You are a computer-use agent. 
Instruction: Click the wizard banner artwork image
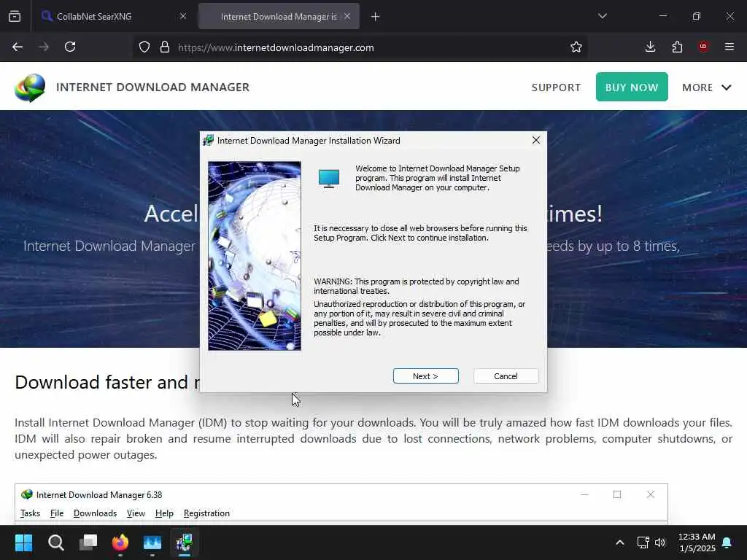(255, 256)
